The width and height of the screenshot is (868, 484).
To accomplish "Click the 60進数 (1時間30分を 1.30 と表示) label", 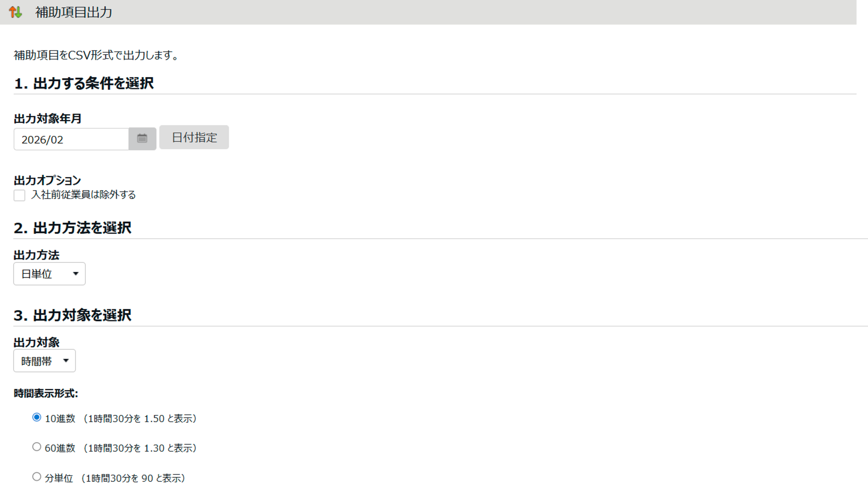I will point(121,448).
